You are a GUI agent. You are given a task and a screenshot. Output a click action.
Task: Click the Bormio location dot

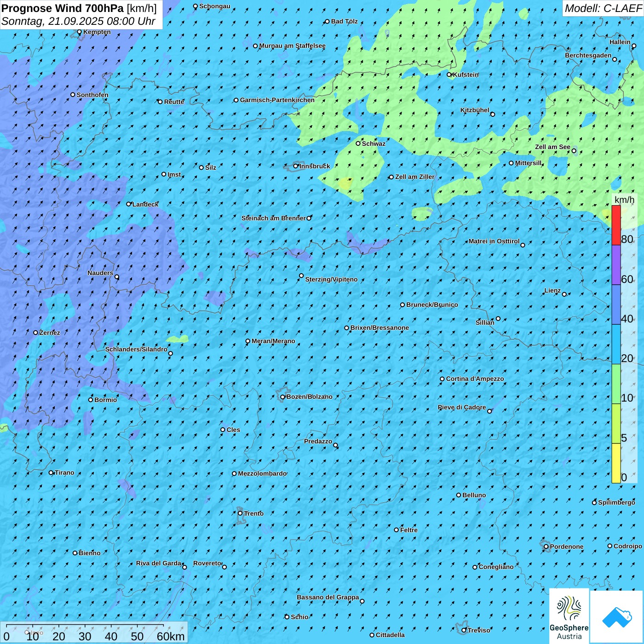pyautogui.click(x=91, y=400)
